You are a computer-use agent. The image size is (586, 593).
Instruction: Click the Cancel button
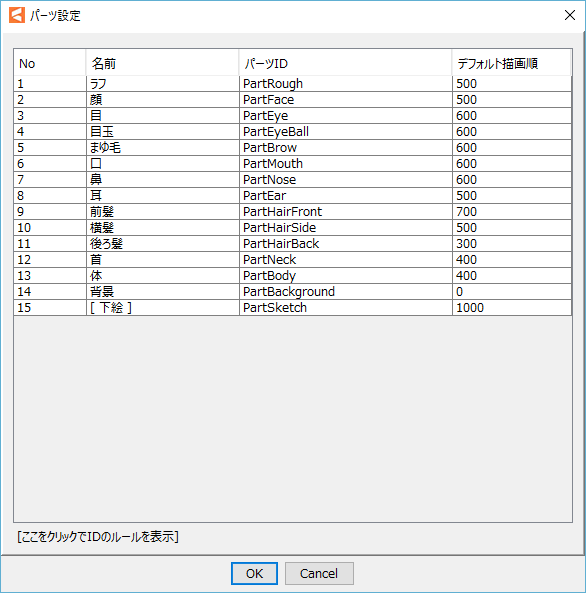319,573
